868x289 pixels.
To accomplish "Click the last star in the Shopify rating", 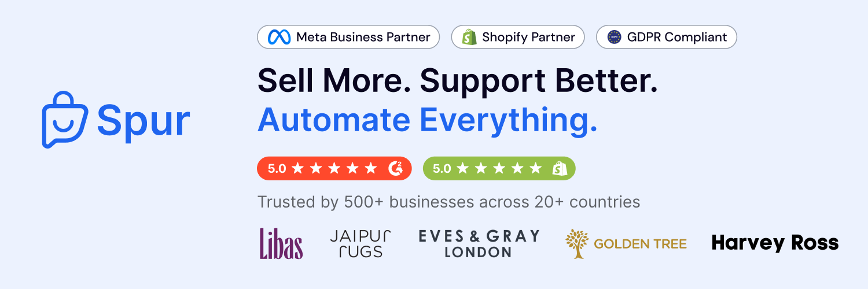I will tap(536, 168).
